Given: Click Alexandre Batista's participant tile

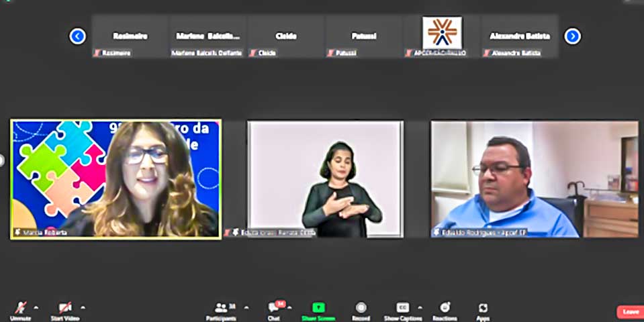Looking at the screenshot, I should [519, 36].
